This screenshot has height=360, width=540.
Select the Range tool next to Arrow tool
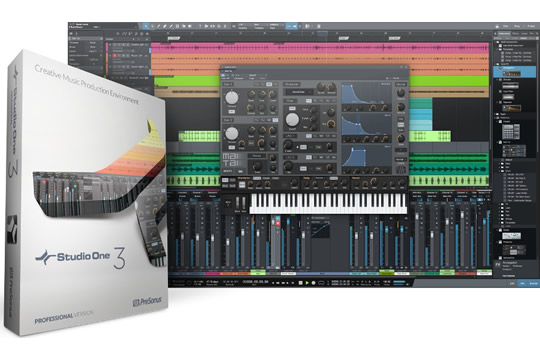click(x=153, y=27)
